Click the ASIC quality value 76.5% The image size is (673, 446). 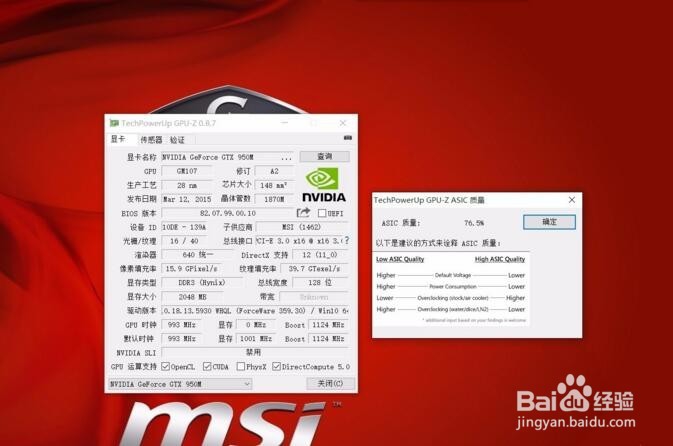tap(474, 223)
